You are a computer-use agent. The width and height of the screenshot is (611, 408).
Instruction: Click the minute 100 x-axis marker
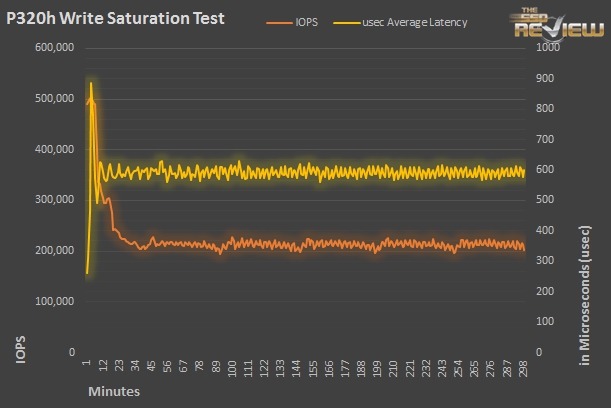click(233, 368)
